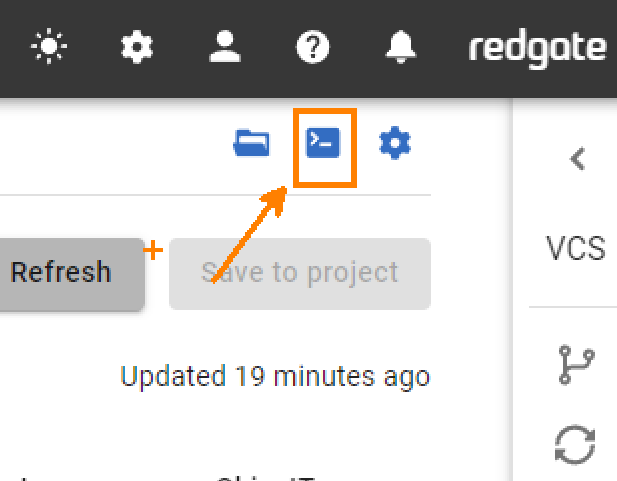Screen dimensions: 617x481
Task: Open the blue folder icon
Action: (251, 144)
